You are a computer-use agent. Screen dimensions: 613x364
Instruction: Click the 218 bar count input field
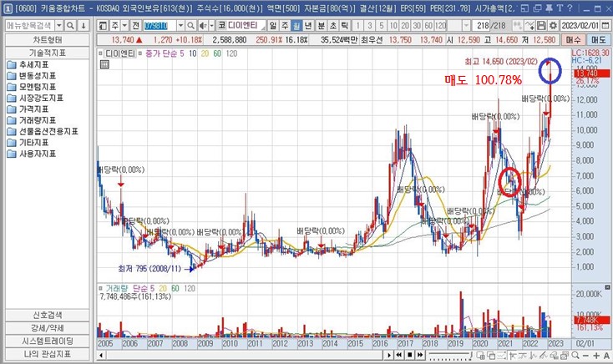tap(481, 26)
